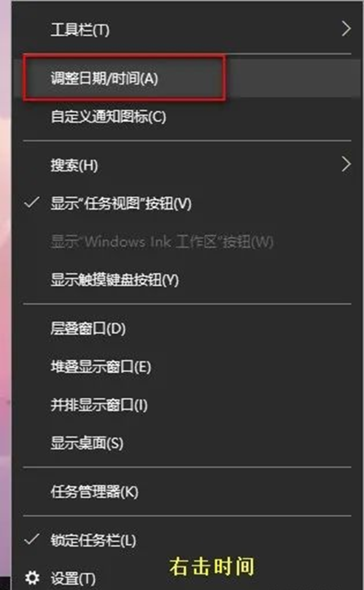The width and height of the screenshot is (364, 590).
Task: Click the checkmark beside 锁定任务栏
Action: point(31,540)
